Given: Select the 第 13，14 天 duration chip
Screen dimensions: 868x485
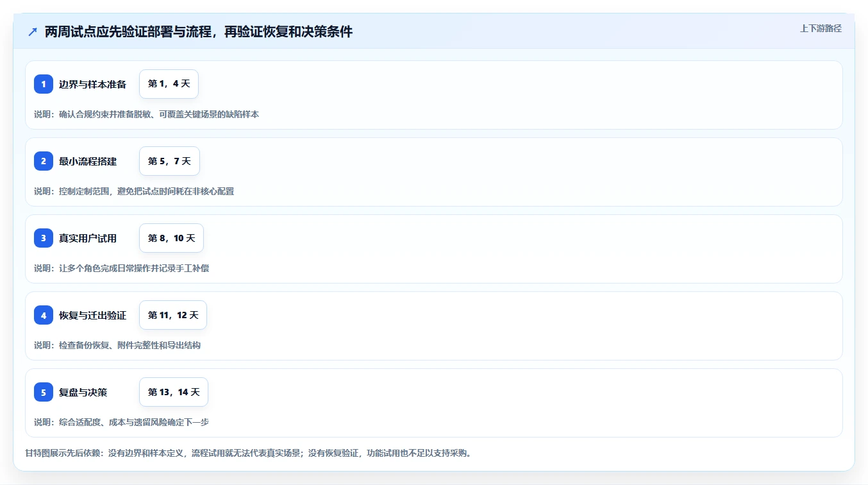Looking at the screenshot, I should [174, 392].
